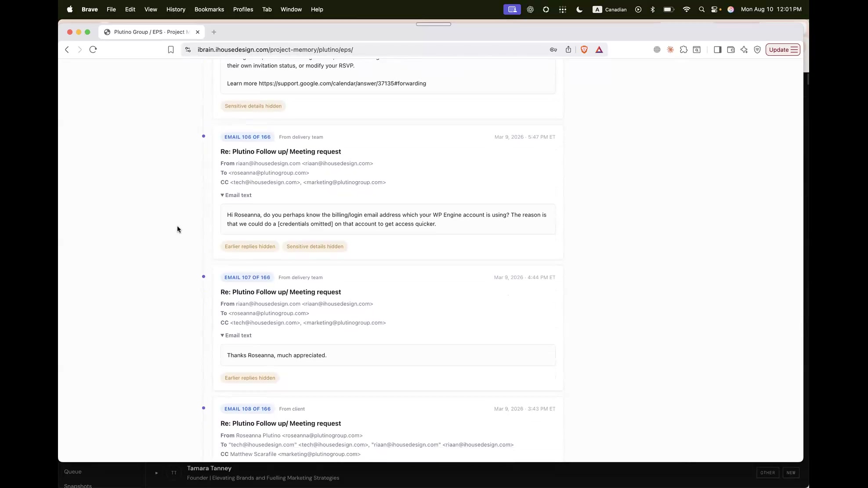
Task: Select Queue in background window sidebar
Action: click(x=73, y=472)
